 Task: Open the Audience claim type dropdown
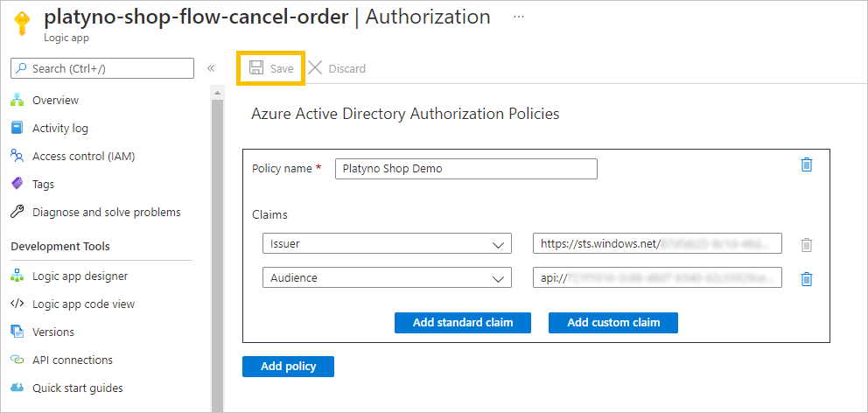[387, 278]
